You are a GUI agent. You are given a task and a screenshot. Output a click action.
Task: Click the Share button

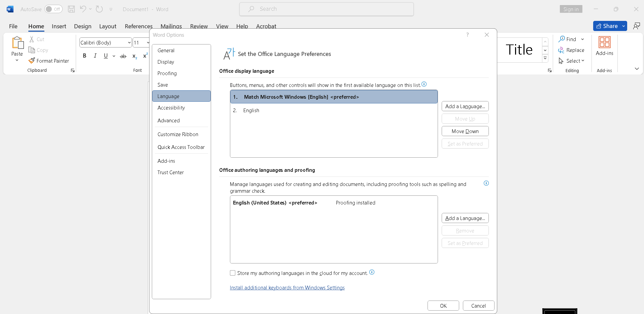(x=607, y=26)
